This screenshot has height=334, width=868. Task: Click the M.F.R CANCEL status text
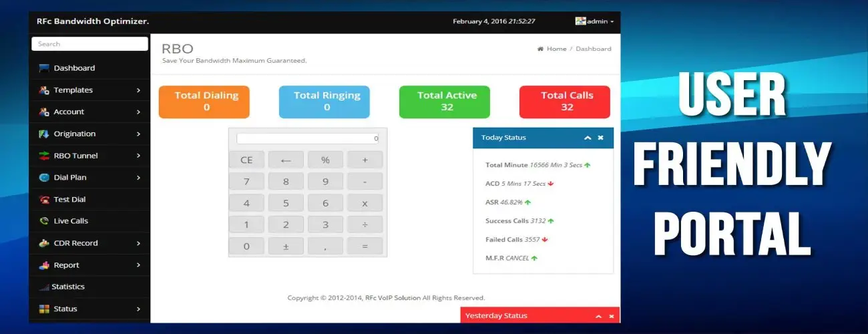click(x=507, y=259)
